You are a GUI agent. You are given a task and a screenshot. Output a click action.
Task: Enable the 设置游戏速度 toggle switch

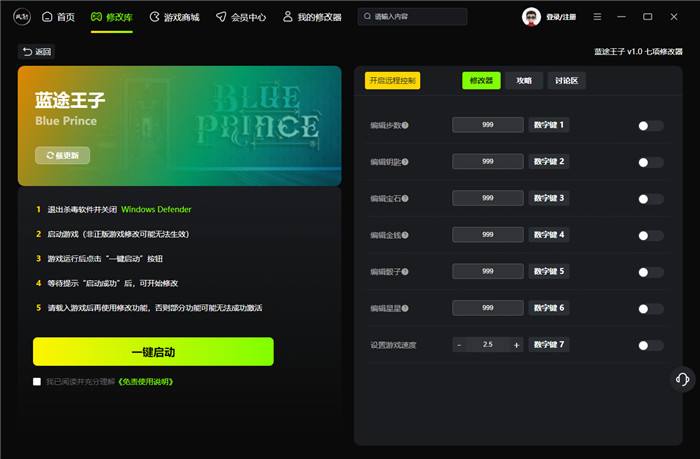[650, 346]
